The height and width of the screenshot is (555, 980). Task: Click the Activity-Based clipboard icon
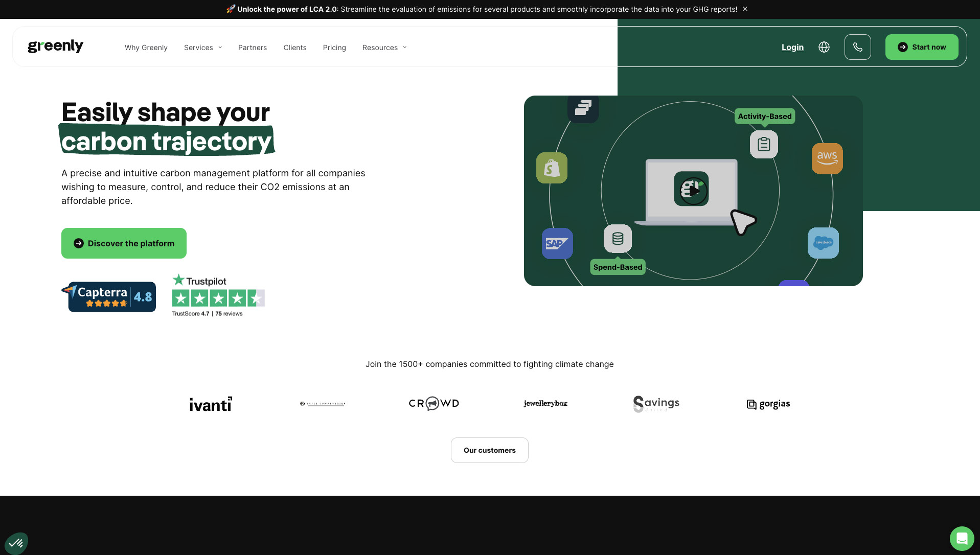coord(764,144)
